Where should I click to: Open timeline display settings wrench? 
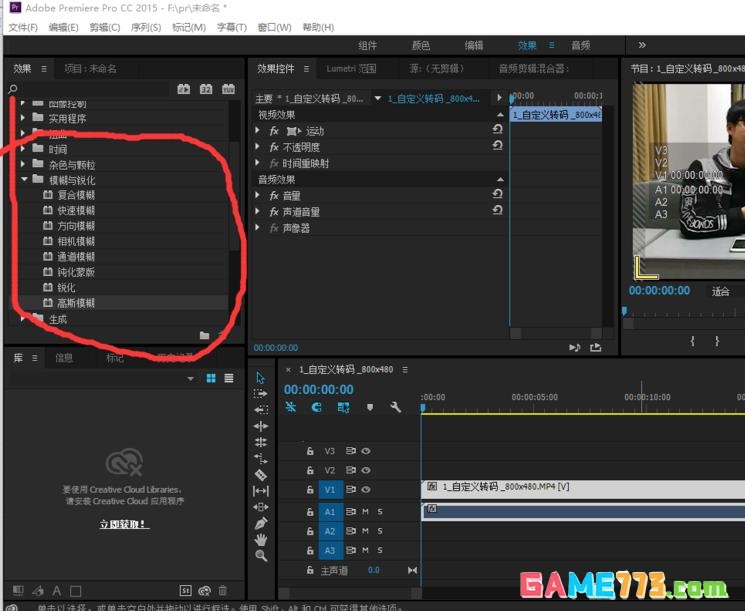395,407
